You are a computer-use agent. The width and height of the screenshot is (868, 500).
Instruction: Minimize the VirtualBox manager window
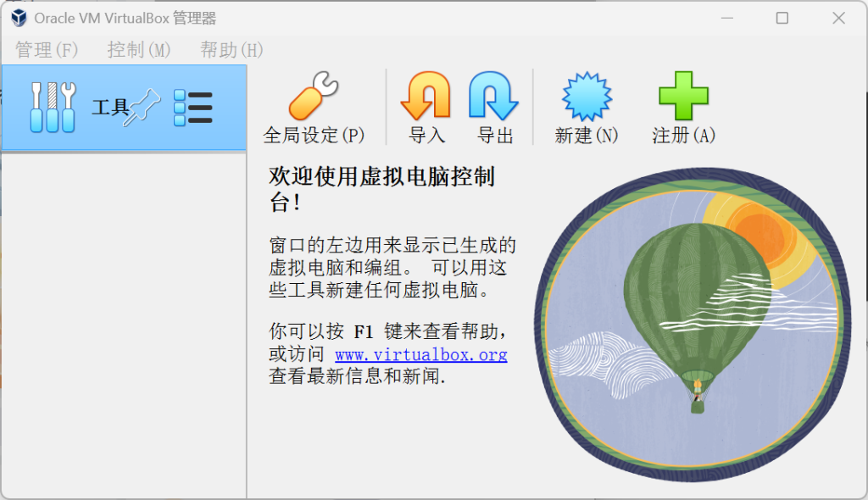click(x=726, y=19)
